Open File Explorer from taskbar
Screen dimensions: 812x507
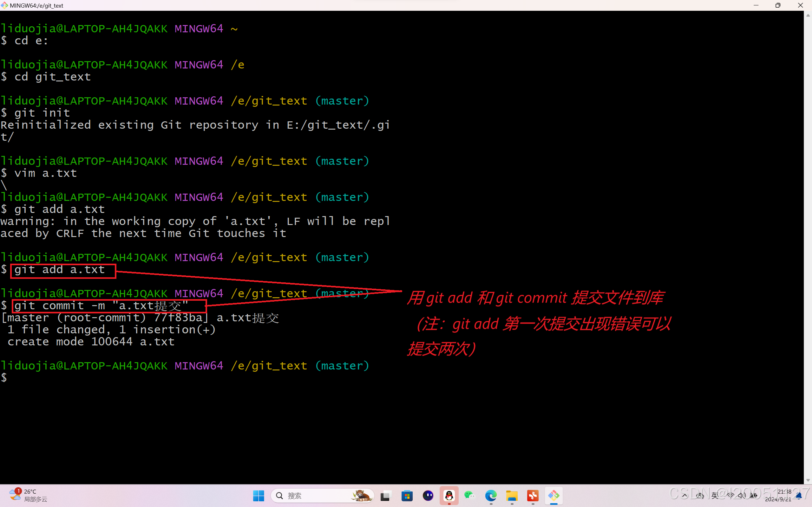pos(512,496)
